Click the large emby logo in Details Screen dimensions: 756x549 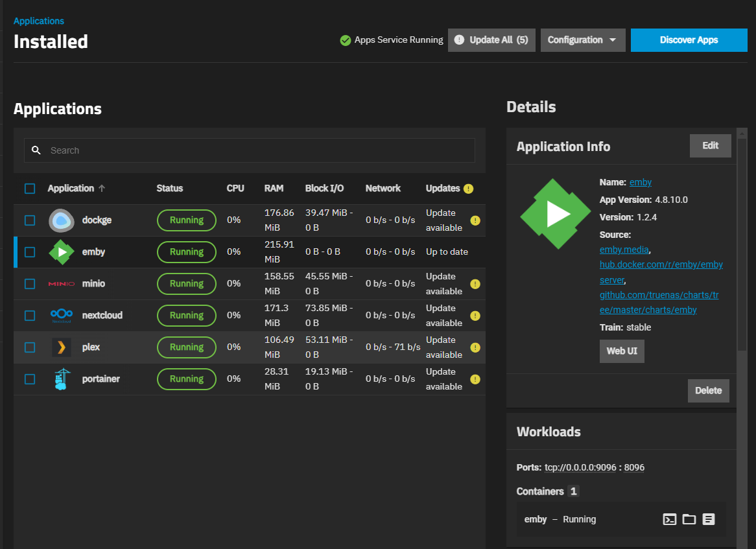click(x=556, y=214)
